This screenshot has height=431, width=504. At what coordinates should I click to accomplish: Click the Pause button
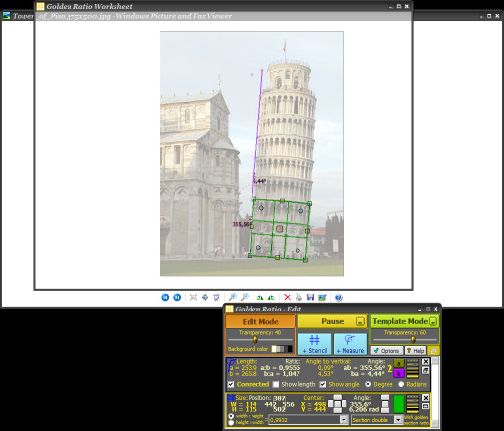[x=332, y=321]
